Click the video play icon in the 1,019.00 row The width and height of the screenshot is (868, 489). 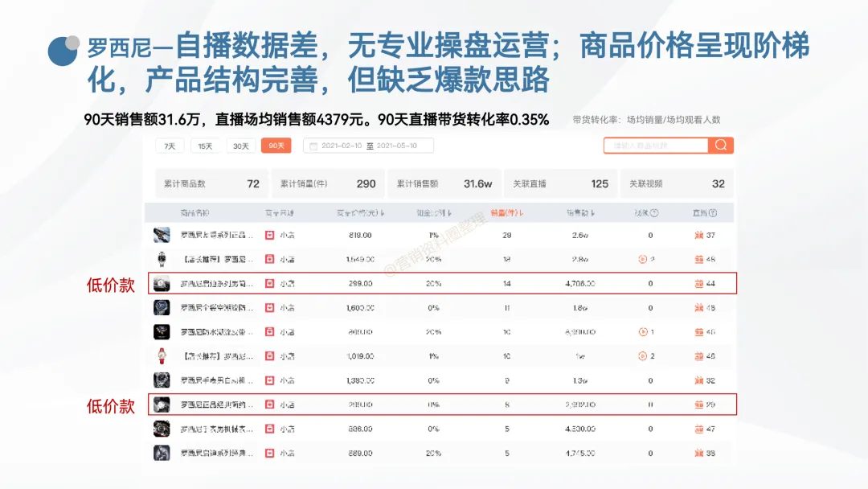[x=643, y=356]
